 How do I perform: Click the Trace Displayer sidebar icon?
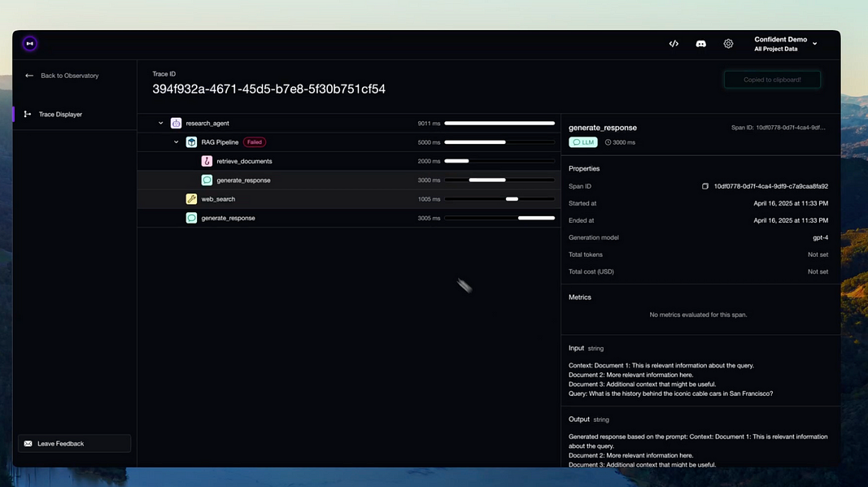pos(26,114)
